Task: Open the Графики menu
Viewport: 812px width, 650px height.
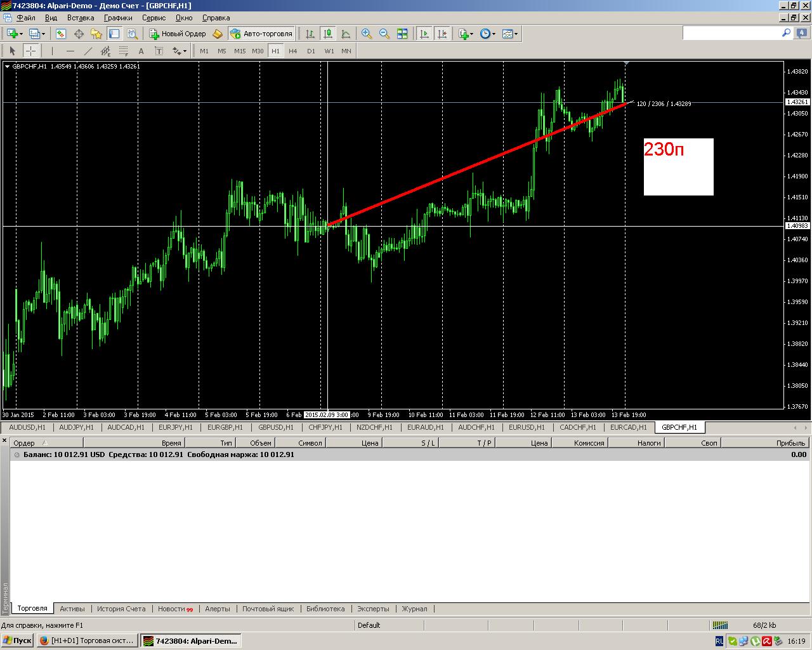Action: (118, 18)
